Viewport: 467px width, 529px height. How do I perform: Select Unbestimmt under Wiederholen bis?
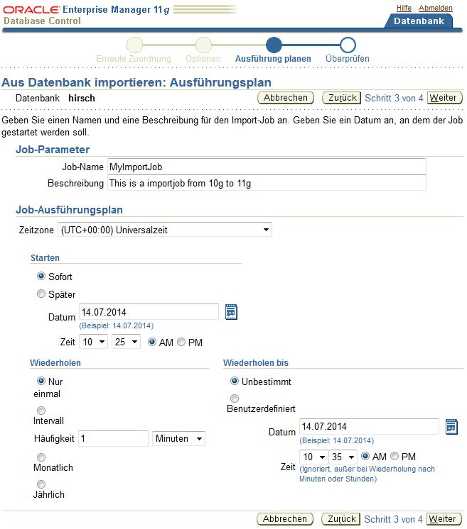point(234,381)
